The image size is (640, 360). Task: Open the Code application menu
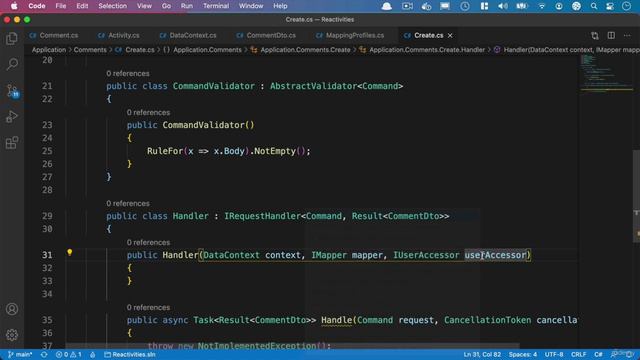(x=37, y=6)
